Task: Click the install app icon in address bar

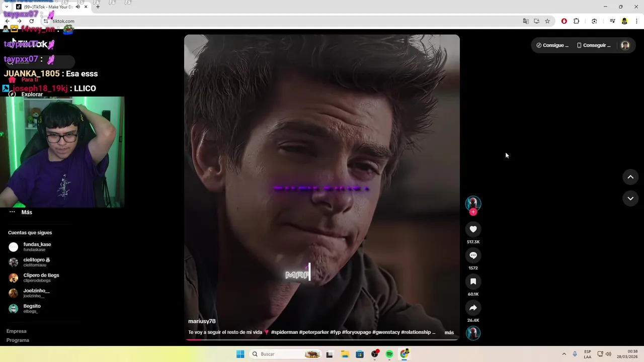Action: point(536,21)
